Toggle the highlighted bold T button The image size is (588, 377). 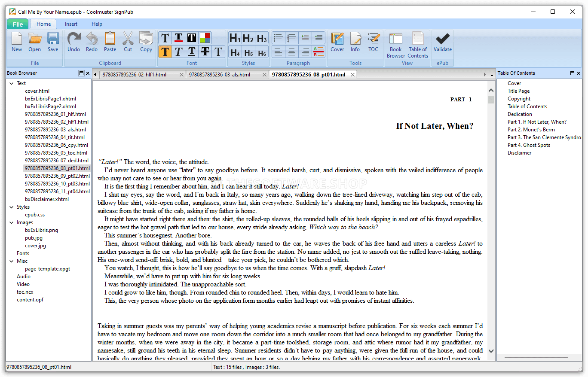point(165,52)
